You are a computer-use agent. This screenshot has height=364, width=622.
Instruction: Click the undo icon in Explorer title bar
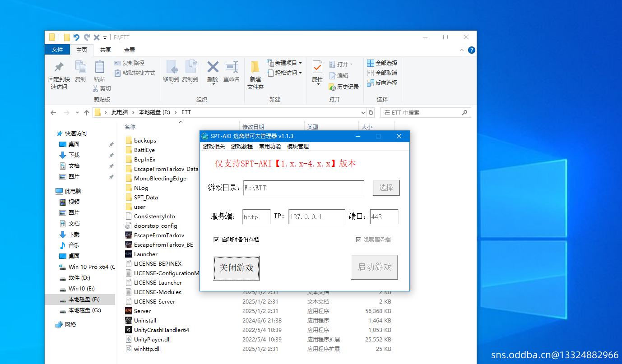click(76, 37)
